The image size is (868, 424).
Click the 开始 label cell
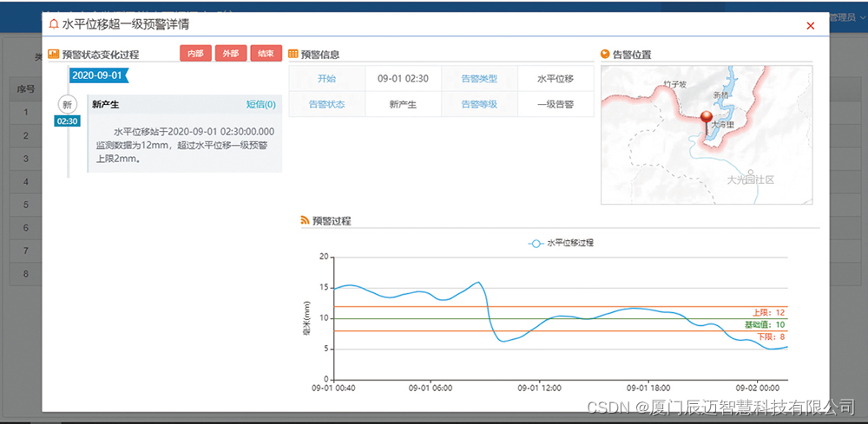[x=326, y=79]
